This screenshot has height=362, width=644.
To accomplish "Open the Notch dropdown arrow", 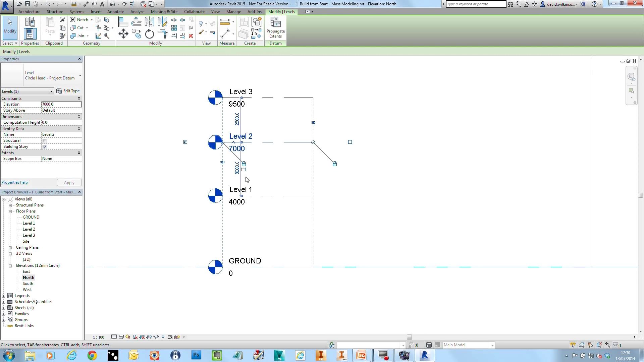I will (x=92, y=20).
